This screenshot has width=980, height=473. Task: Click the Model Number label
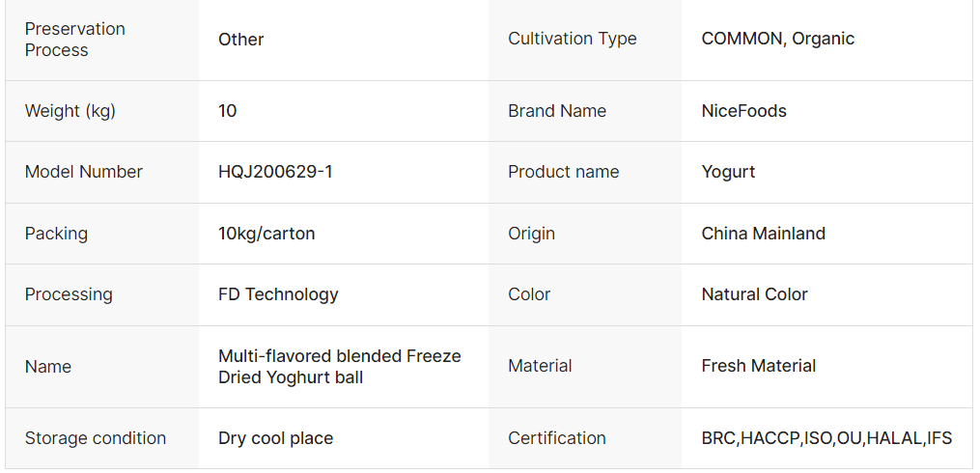coord(83,172)
